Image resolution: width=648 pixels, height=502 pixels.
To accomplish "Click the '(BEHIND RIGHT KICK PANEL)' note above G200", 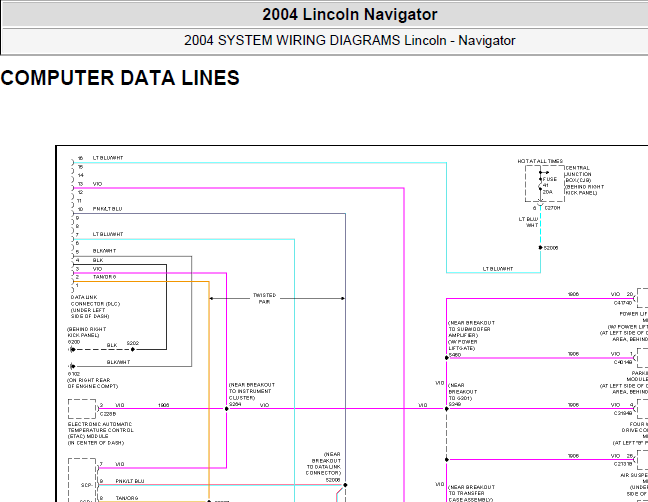I will click(x=87, y=332).
